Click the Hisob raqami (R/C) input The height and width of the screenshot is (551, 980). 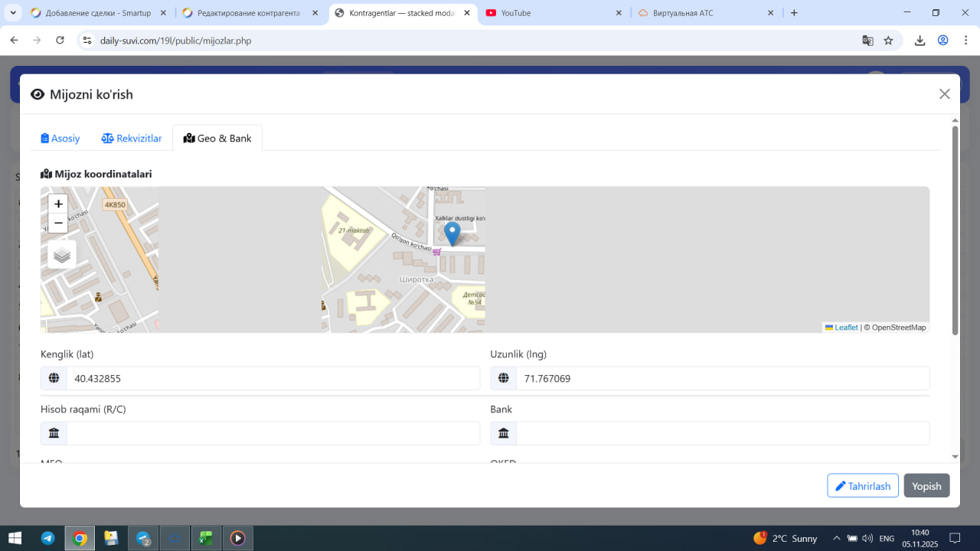273,433
